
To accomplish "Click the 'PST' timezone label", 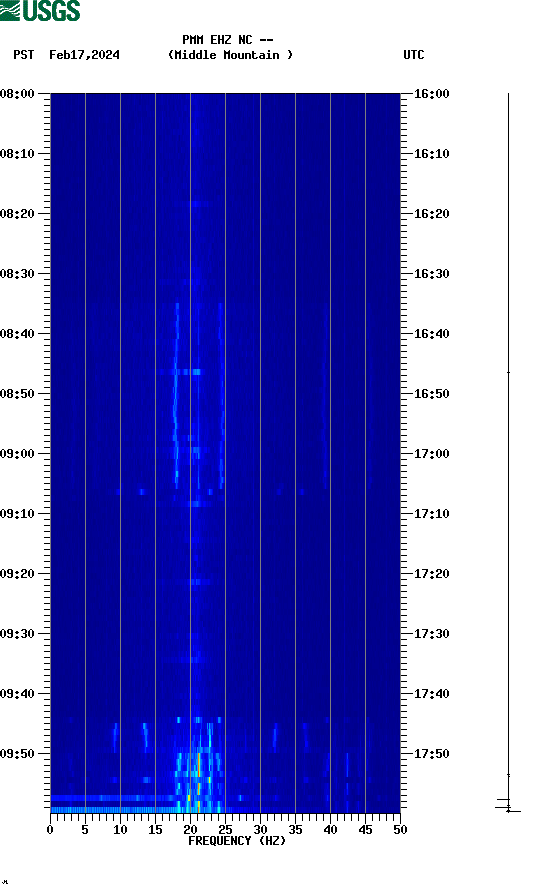I will click(x=23, y=55).
